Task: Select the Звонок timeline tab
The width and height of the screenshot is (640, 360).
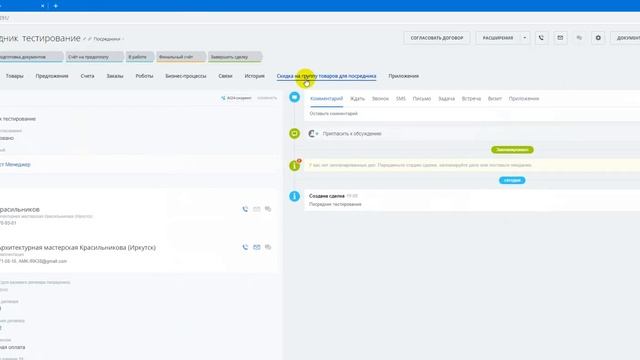Action: [x=380, y=98]
